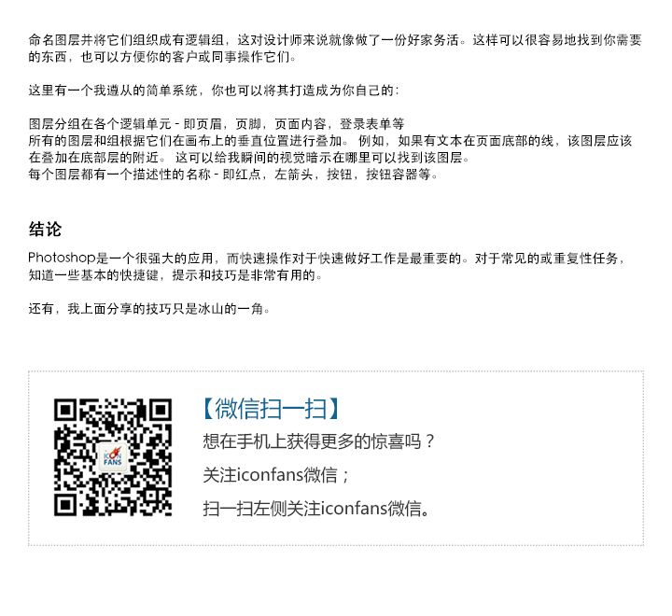Screen dimensions: 672x616
Task: Click the paragraph starting with 命名图层并将它们组织
Action: point(335,49)
